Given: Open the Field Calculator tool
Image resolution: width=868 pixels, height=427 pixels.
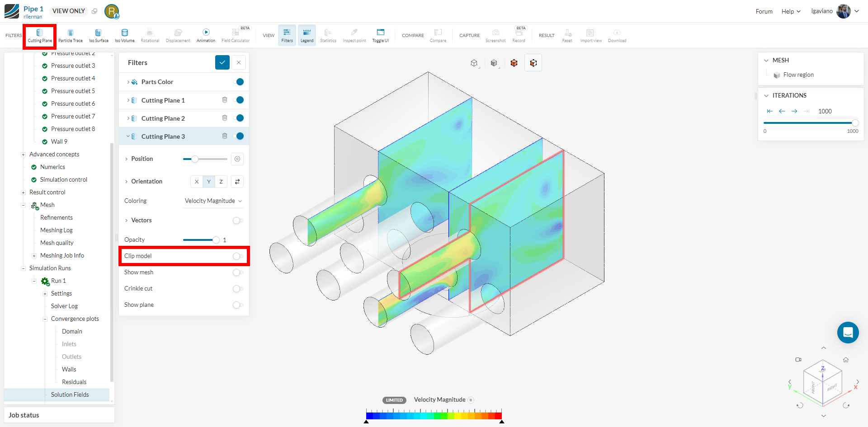Looking at the screenshot, I should click(x=236, y=36).
